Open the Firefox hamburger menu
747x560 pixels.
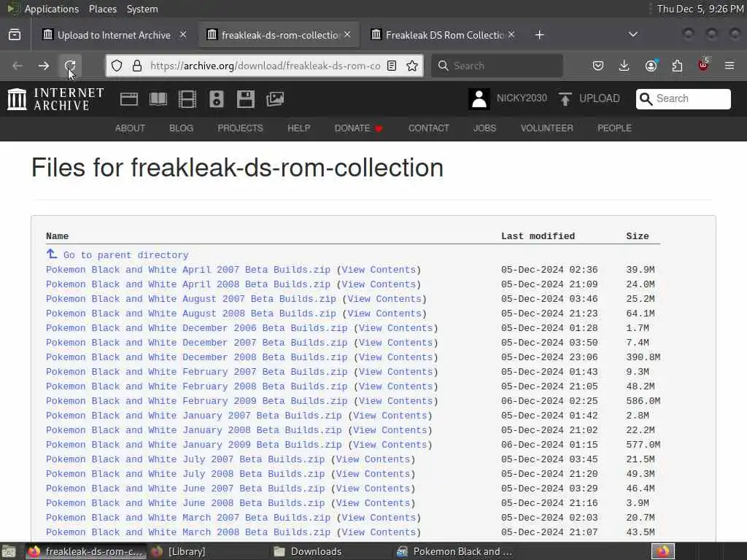pyautogui.click(x=729, y=66)
